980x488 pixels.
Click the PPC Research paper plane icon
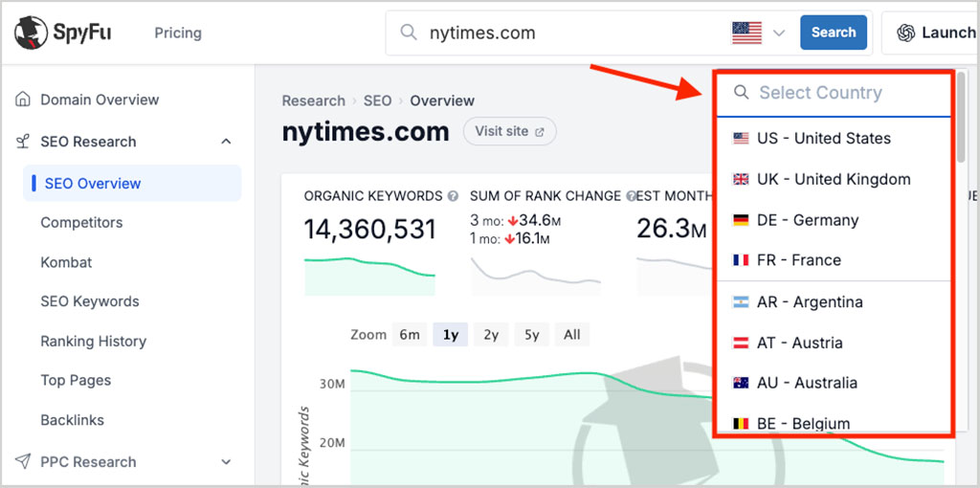click(x=23, y=462)
